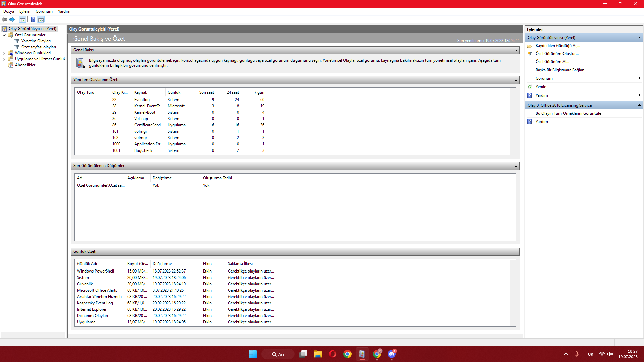Image resolution: width=644 pixels, height=362 pixels.
Task: Click the back arrow toolbar icon
Action: click(4, 19)
